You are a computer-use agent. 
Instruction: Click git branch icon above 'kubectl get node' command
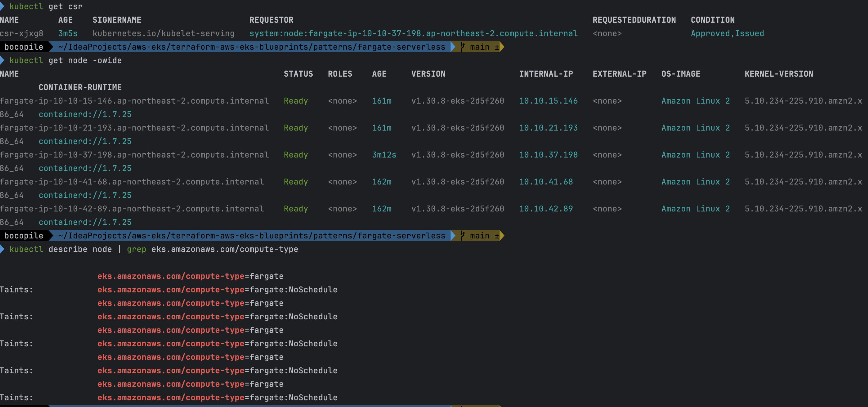pyautogui.click(x=463, y=47)
